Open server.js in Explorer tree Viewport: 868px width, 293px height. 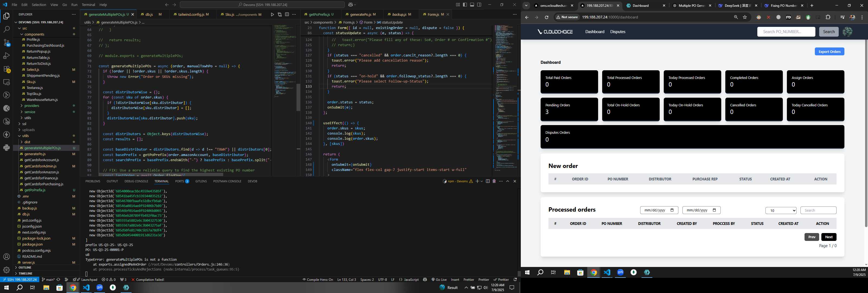(x=28, y=262)
